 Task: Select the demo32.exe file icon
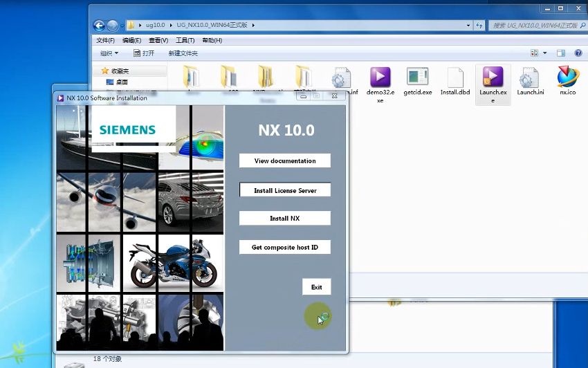point(380,77)
